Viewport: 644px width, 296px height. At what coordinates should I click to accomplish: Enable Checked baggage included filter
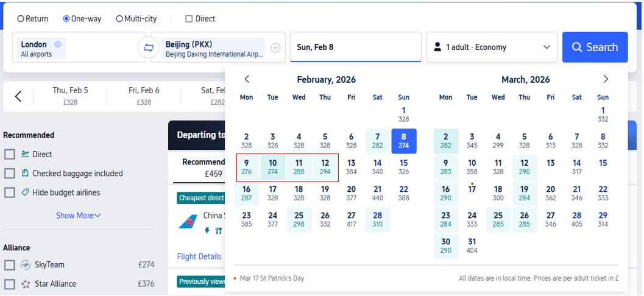click(10, 174)
